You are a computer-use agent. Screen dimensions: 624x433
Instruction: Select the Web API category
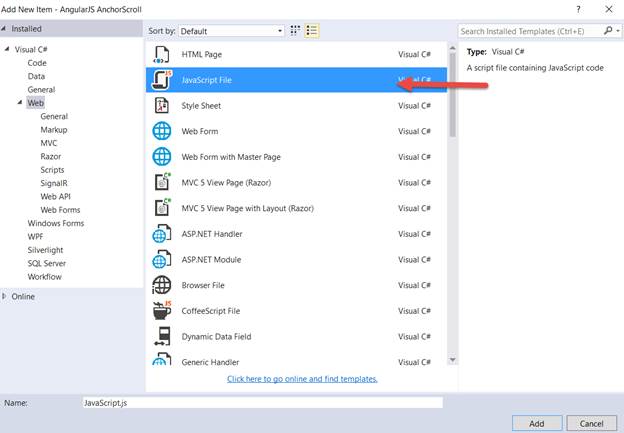(55, 196)
